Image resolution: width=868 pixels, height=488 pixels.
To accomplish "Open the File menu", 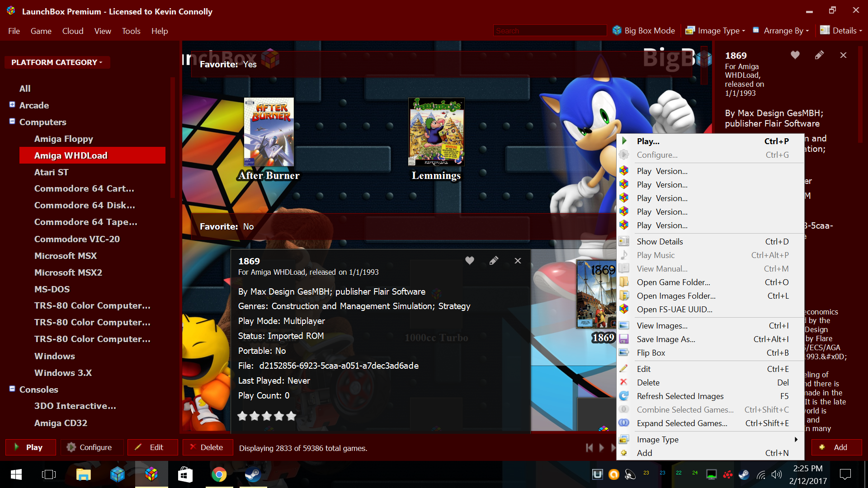I will [14, 31].
